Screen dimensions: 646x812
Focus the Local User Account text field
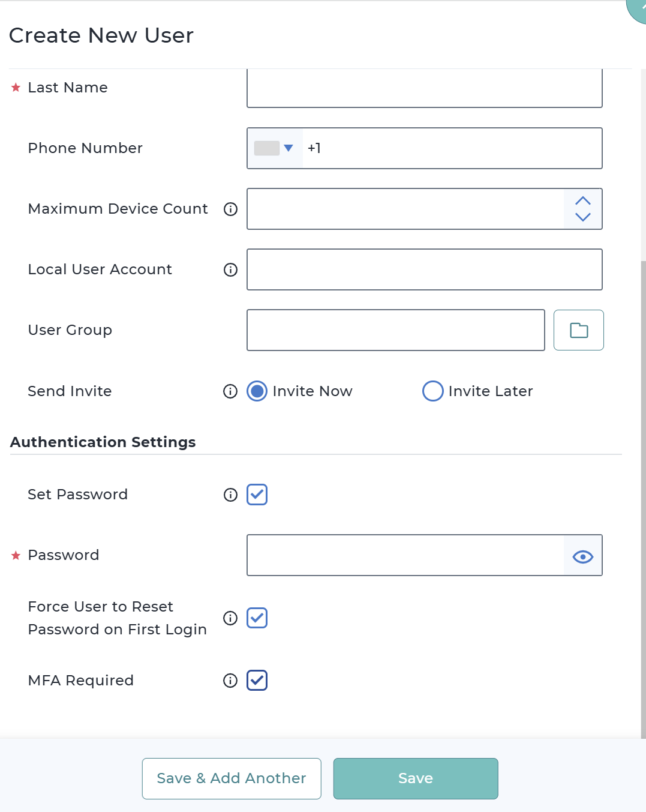(424, 269)
